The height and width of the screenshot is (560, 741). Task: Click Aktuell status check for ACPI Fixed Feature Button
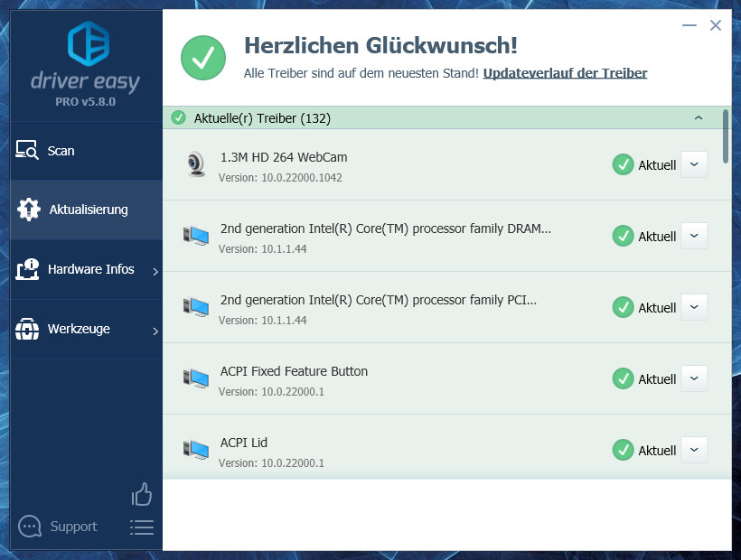pos(623,378)
